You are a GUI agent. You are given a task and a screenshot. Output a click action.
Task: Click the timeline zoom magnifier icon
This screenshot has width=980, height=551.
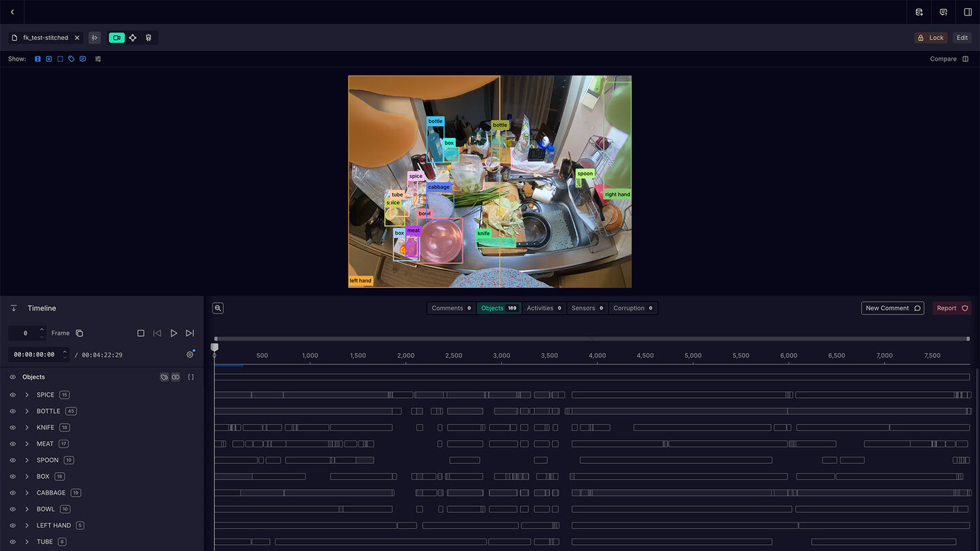tap(218, 308)
